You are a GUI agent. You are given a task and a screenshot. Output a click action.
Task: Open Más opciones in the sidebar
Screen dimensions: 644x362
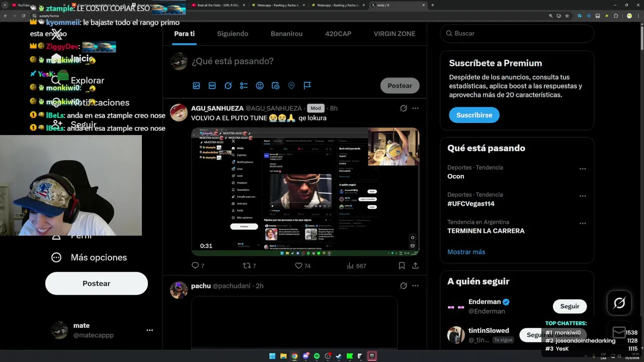click(89, 257)
